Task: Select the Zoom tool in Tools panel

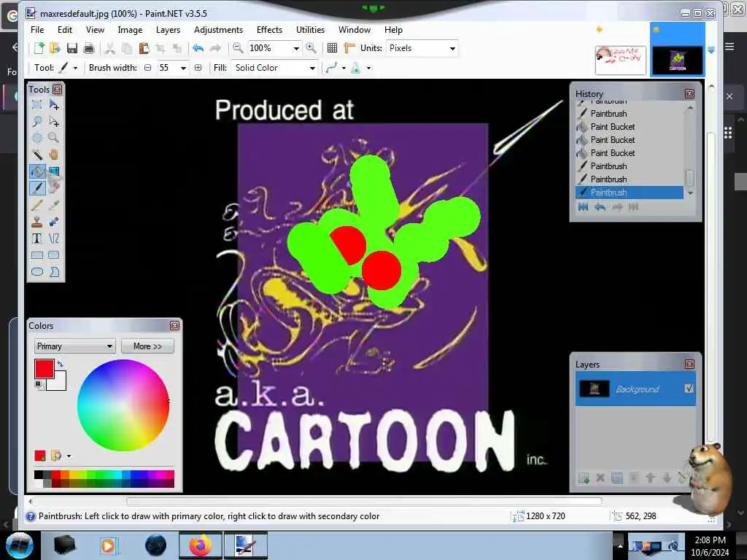Action: pyautogui.click(x=54, y=138)
